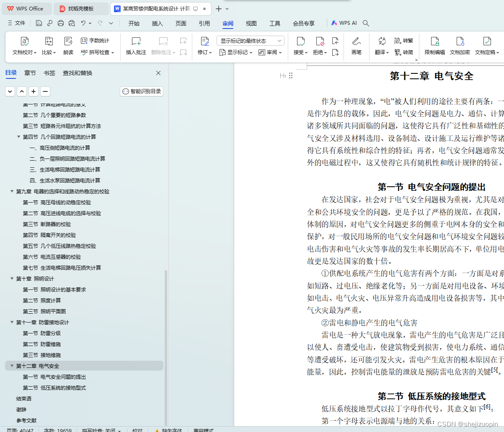Click the 接受 accept change icon
The width and height of the screenshot is (504, 432).
click(x=300, y=41)
